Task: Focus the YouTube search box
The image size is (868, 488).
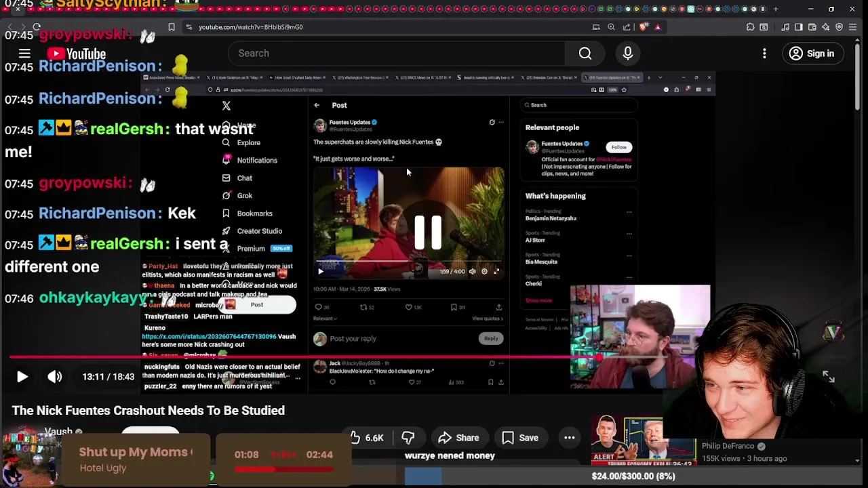Action: pyautogui.click(x=397, y=53)
